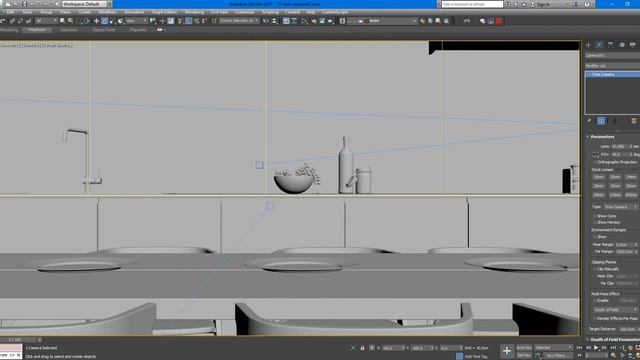640x360 pixels.
Task: Activate the Select and Move tool
Action: (x=96, y=20)
